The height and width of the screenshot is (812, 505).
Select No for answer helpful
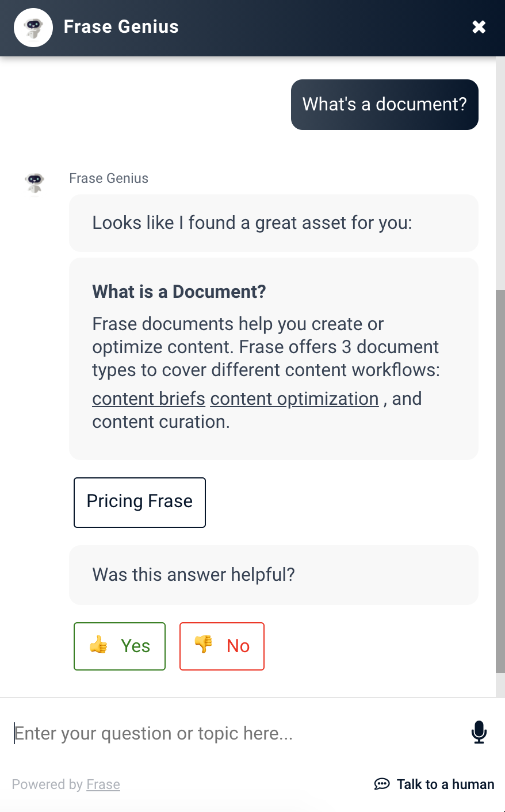[x=222, y=646]
